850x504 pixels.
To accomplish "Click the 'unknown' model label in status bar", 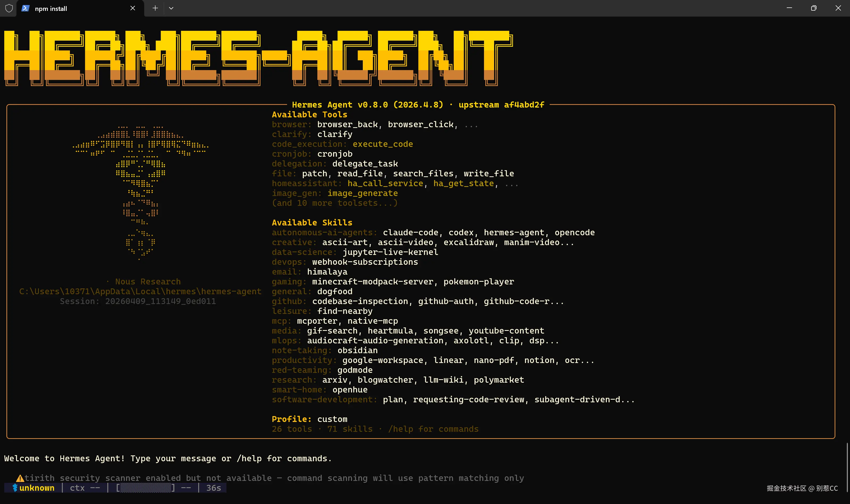I will 37,488.
